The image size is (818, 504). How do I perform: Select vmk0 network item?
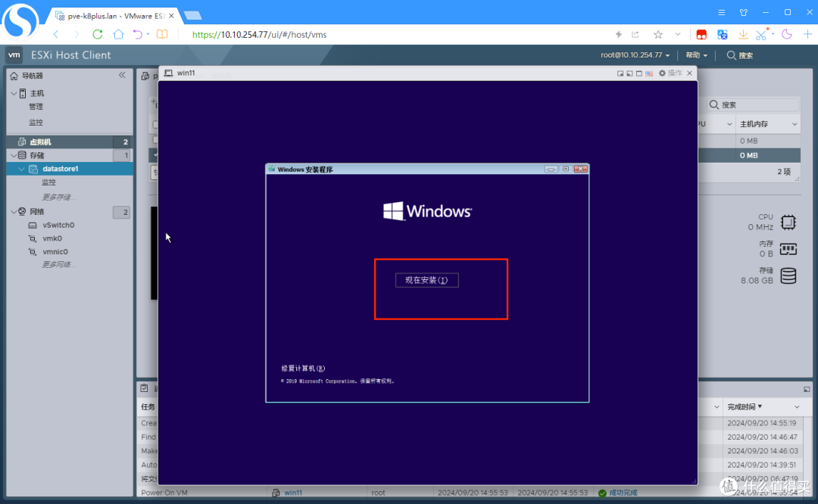(x=52, y=238)
